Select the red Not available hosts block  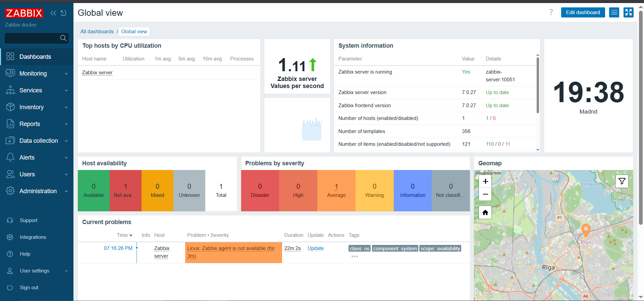point(125,190)
